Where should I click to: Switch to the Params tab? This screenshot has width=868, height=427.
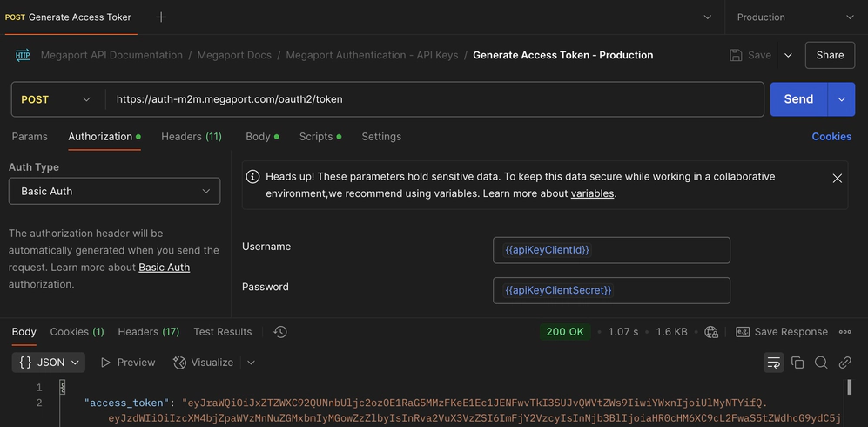click(30, 137)
